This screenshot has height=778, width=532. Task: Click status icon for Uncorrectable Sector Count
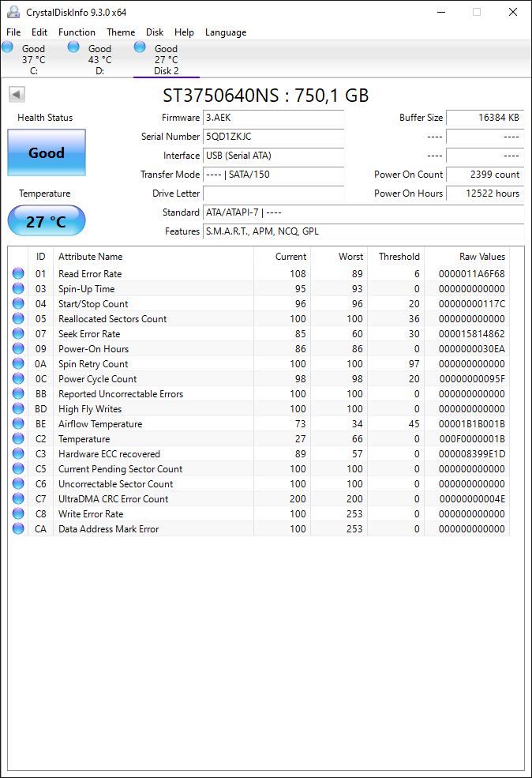pos(18,483)
